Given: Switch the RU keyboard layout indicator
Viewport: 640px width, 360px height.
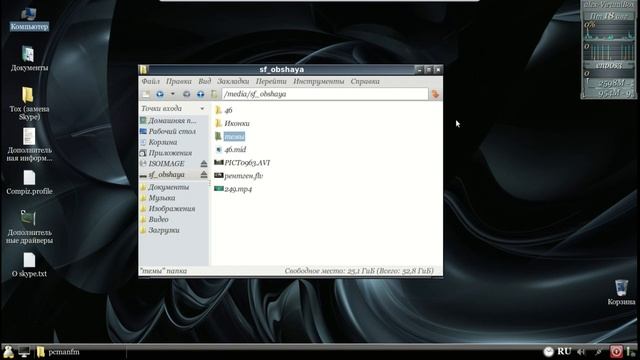Looking at the screenshot, I should tap(564, 351).
